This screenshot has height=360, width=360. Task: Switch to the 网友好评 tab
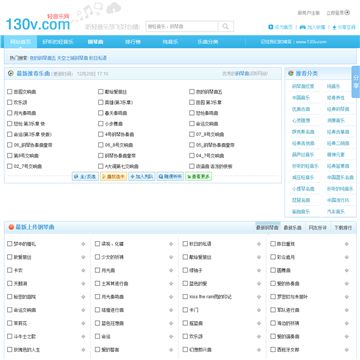point(318,228)
